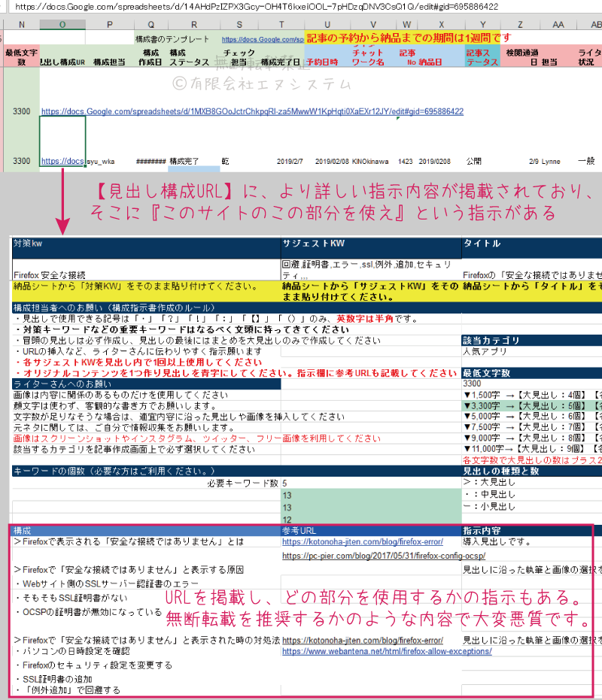Click the 2019/2/7 date cell
This screenshot has width=602, height=700.
point(290,161)
